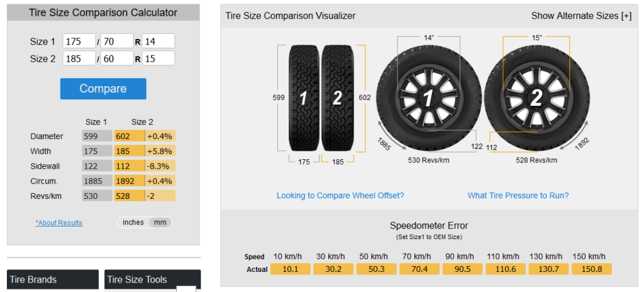Viewport: 644px width, 292px height.
Task: Follow Looking to Compare Wheel Offset link
Action: 340,196
